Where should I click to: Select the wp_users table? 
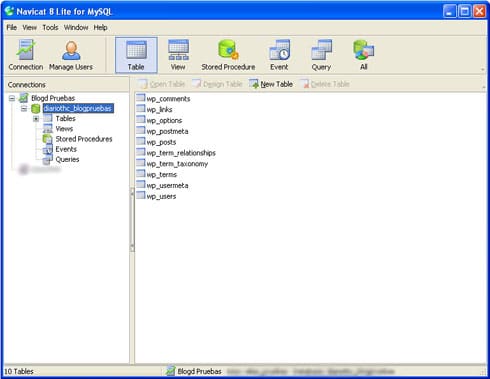161,196
